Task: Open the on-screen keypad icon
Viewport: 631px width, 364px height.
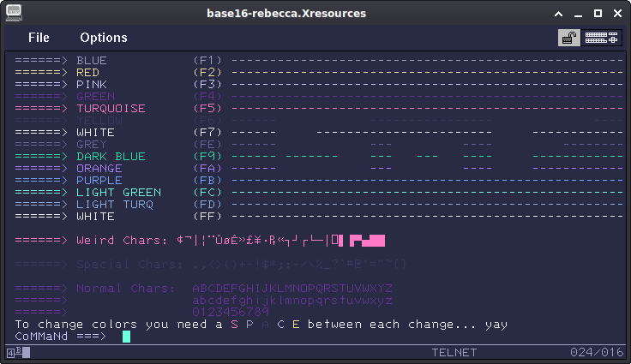Action: (x=601, y=38)
